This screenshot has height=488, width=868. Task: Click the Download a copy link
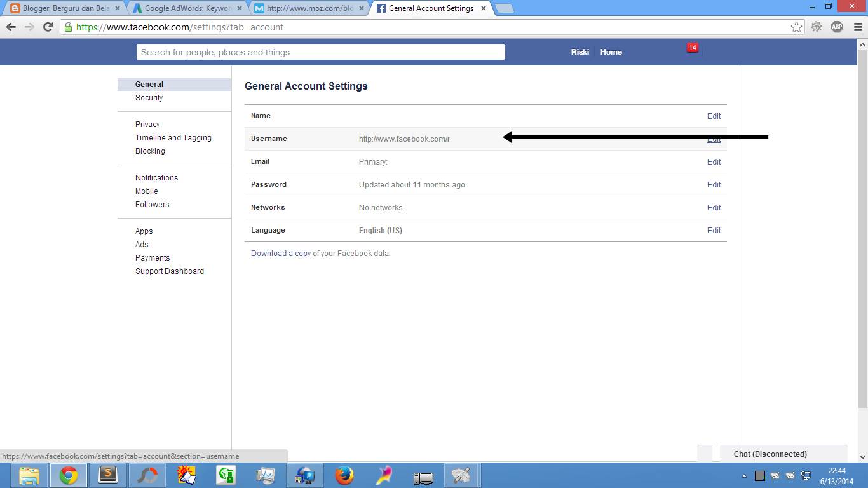point(281,254)
